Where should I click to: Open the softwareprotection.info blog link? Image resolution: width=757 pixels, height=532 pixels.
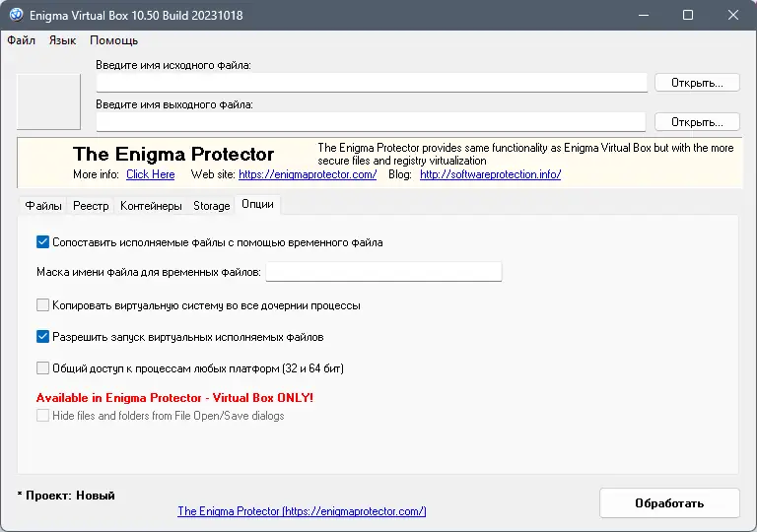pyautogui.click(x=491, y=174)
